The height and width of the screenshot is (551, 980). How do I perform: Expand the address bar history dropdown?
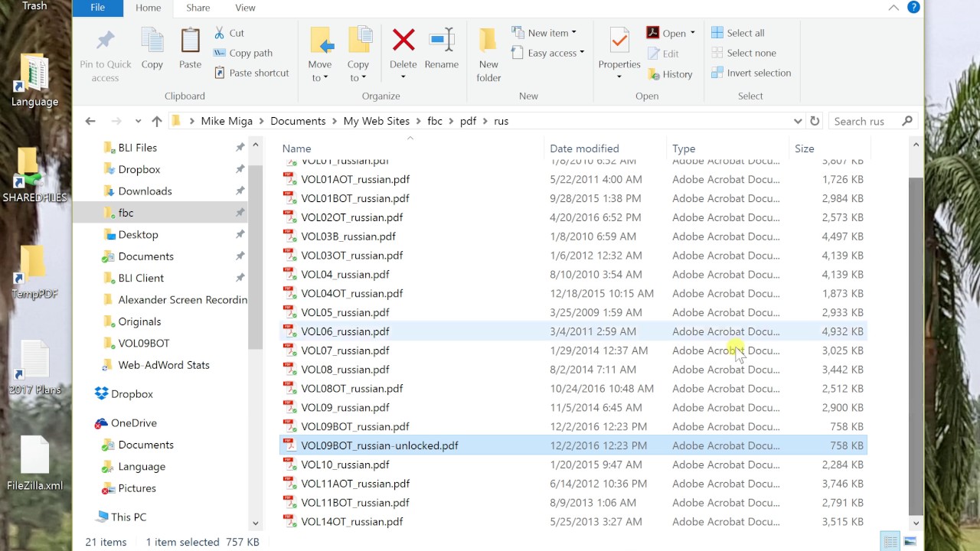pyautogui.click(x=797, y=121)
